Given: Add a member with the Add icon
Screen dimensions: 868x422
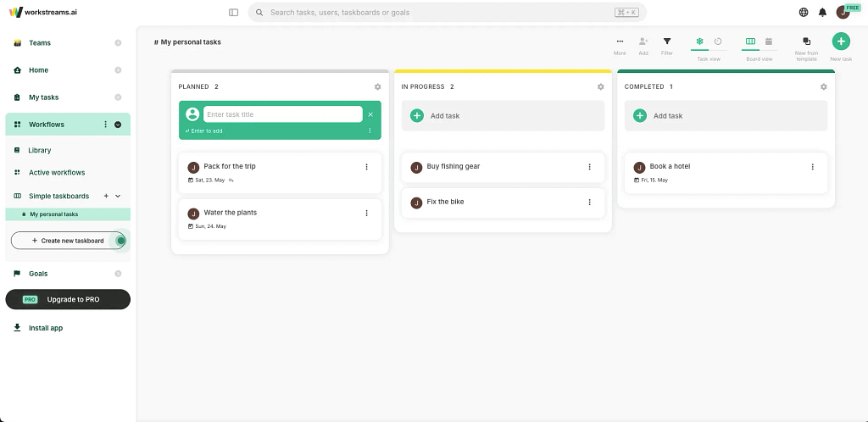Looking at the screenshot, I should point(643,46).
